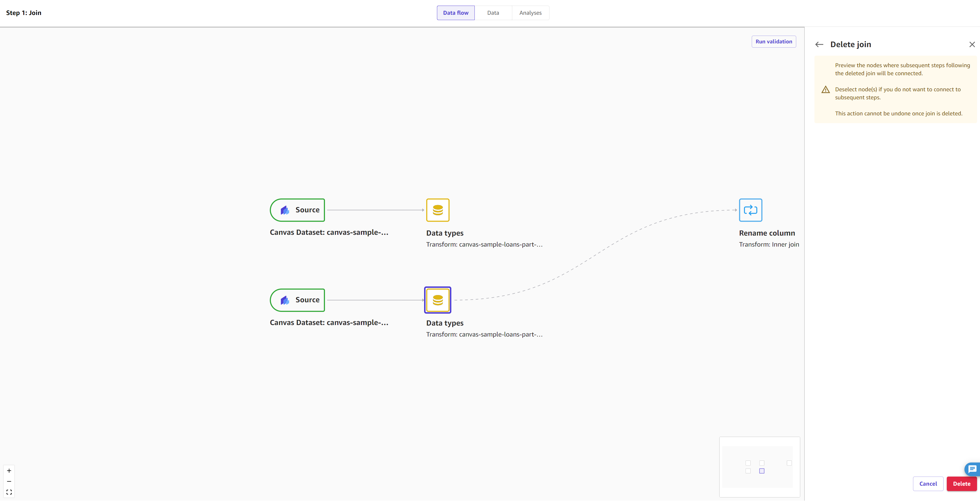
Task: Click the back arrow on Delete join panel
Action: pyautogui.click(x=820, y=44)
